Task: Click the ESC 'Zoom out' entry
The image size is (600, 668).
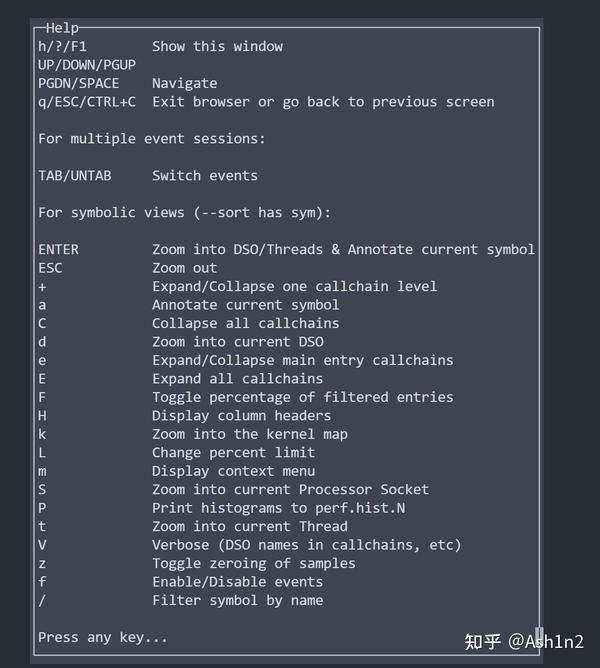Action: coord(184,268)
